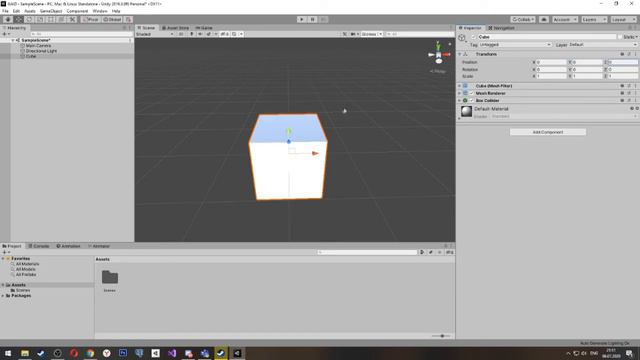Toggle Global/Local handle rotation
This screenshot has width=640, height=360.
112,19
